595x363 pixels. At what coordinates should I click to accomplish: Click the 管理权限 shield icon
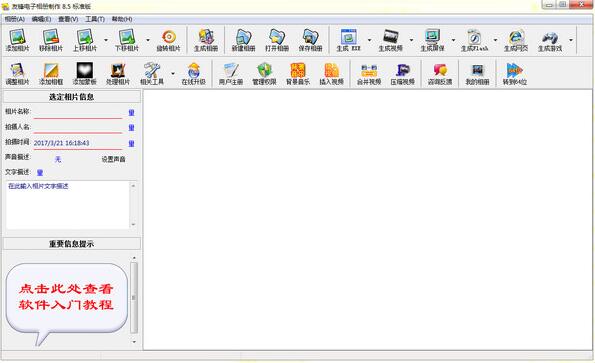coord(264,71)
